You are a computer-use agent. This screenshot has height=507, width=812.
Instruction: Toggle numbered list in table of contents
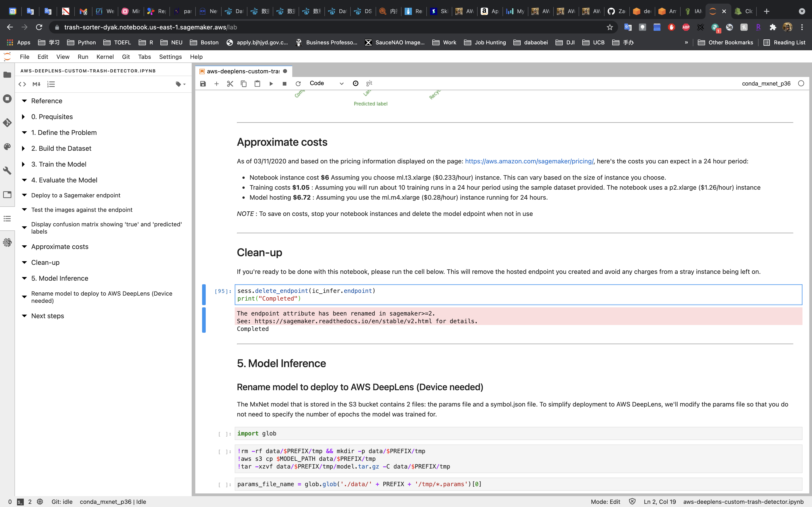click(x=51, y=84)
